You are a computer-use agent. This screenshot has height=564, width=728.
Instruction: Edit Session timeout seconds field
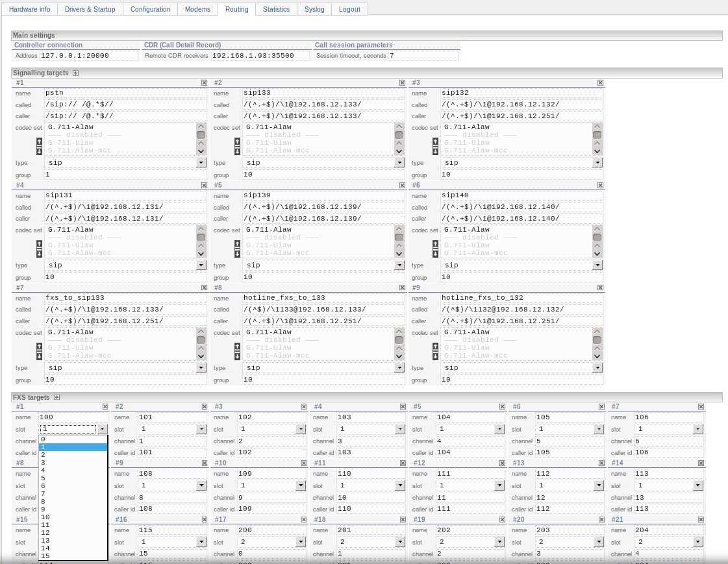[x=423, y=56]
